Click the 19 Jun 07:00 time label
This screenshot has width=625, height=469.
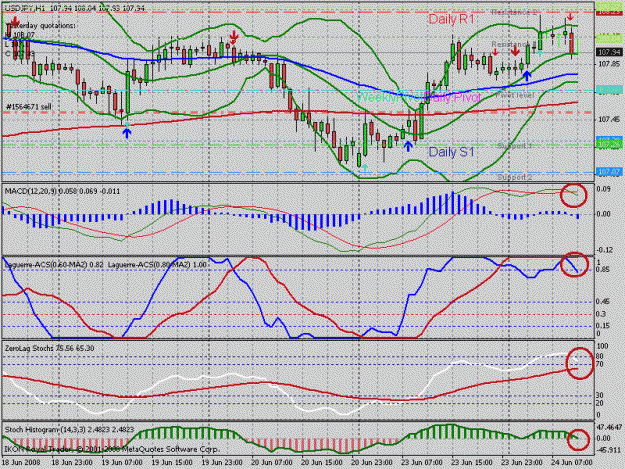coord(122,463)
